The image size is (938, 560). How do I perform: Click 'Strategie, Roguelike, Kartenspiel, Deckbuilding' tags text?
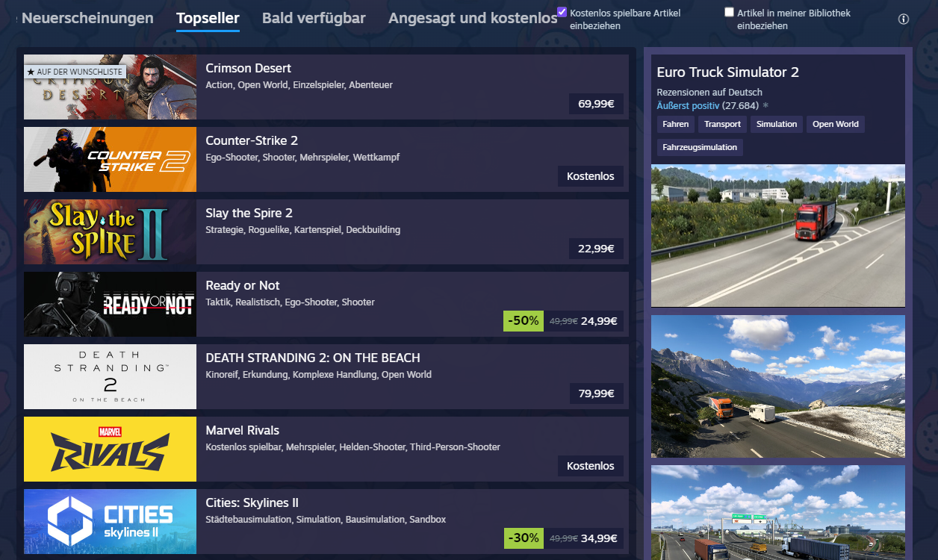click(x=302, y=230)
